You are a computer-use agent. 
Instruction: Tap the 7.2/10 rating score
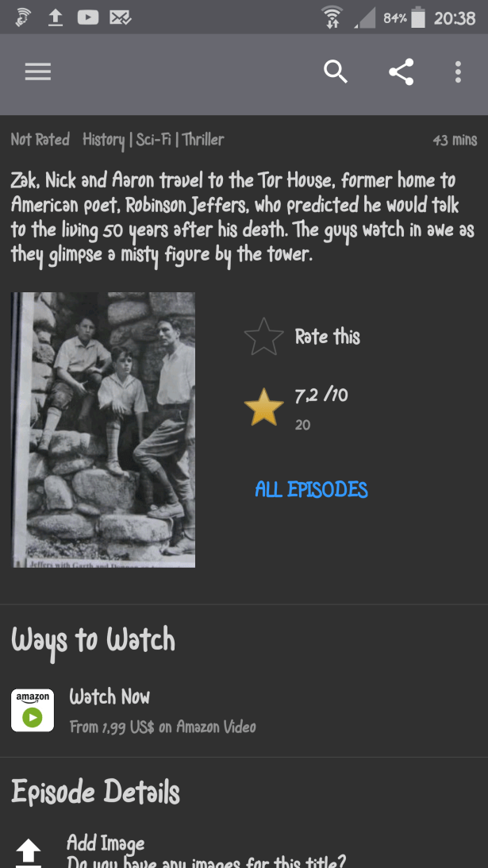pos(321,395)
